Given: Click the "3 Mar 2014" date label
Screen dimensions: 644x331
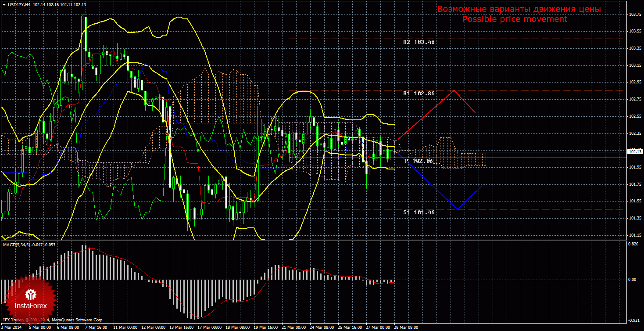Looking at the screenshot, I should tap(11, 327).
